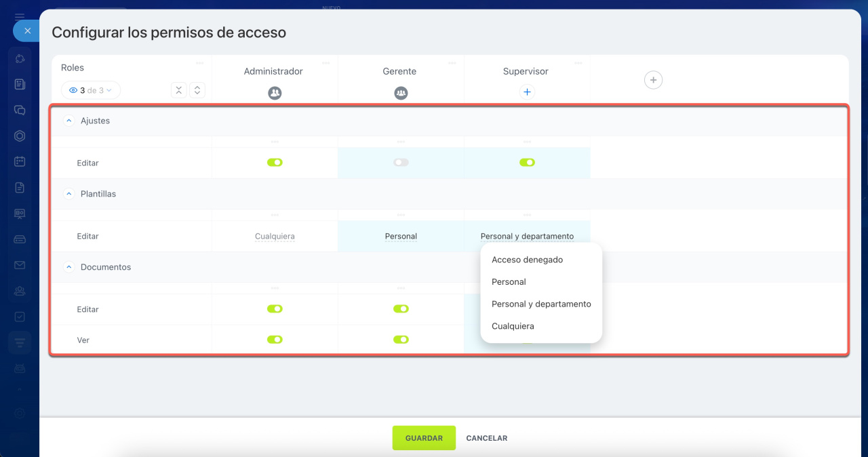Open the roles visibility filter dropdown

91,90
